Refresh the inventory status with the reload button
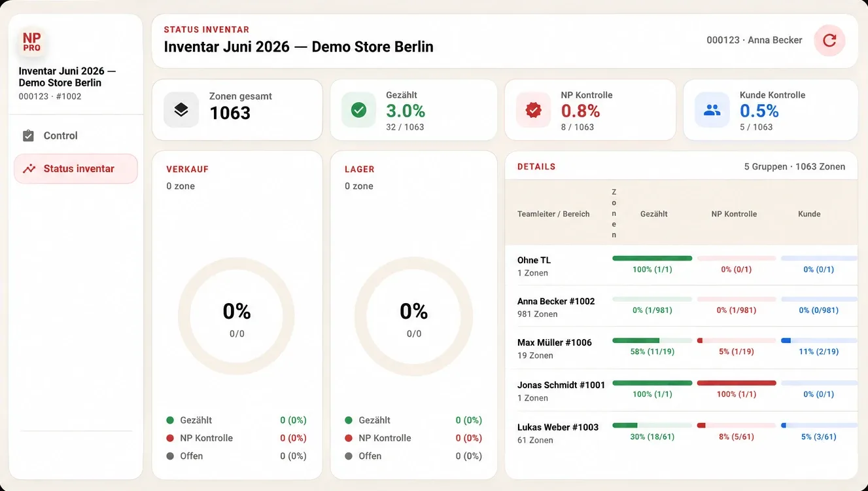The height and width of the screenshot is (491, 868). (x=829, y=41)
